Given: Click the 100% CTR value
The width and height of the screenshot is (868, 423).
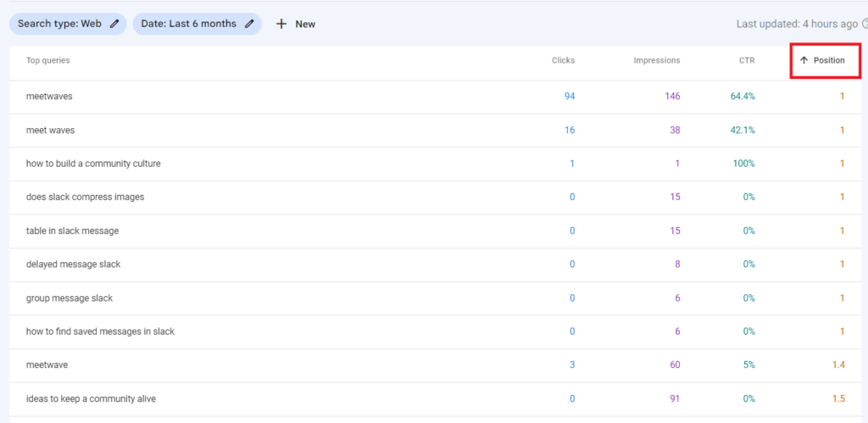Looking at the screenshot, I should 745,164.
